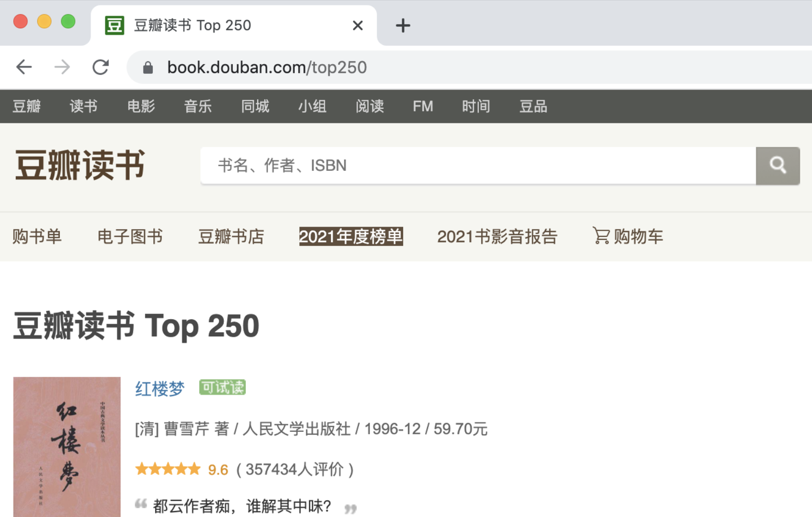Screen dimensions: 812x517
Task: Focus the 书名、作者、ISBN search field
Action: (x=478, y=166)
